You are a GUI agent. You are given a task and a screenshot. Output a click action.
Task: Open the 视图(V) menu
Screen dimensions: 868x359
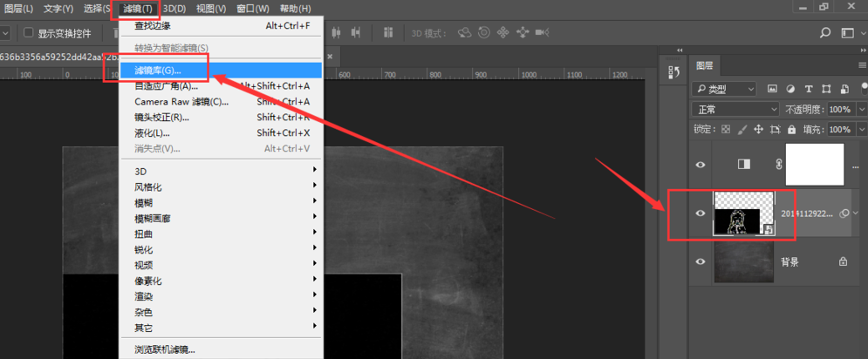pyautogui.click(x=211, y=9)
